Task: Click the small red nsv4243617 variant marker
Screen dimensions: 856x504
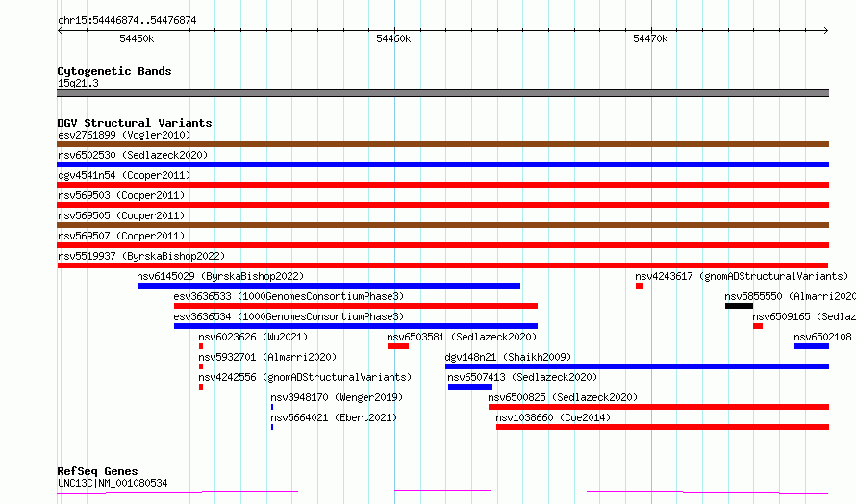Action: (x=640, y=286)
